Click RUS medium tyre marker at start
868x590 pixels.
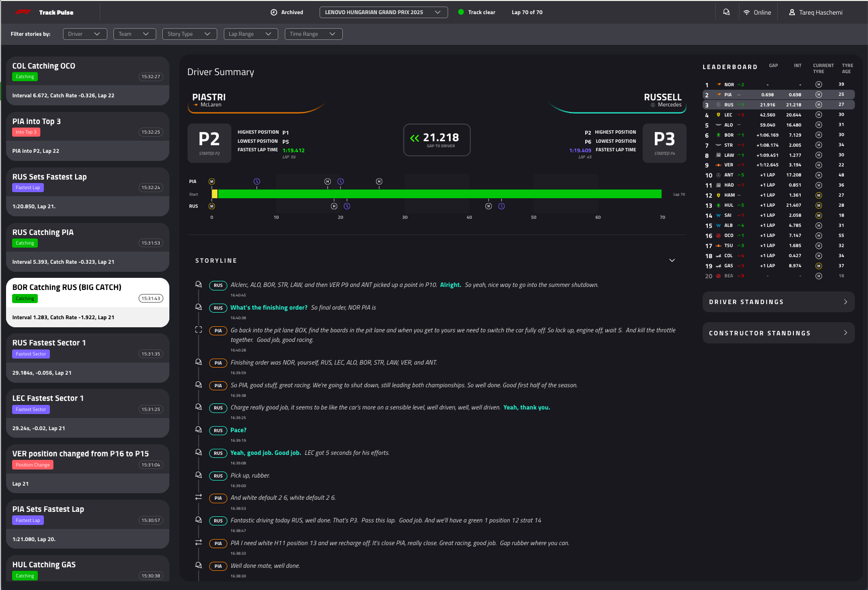(212, 206)
